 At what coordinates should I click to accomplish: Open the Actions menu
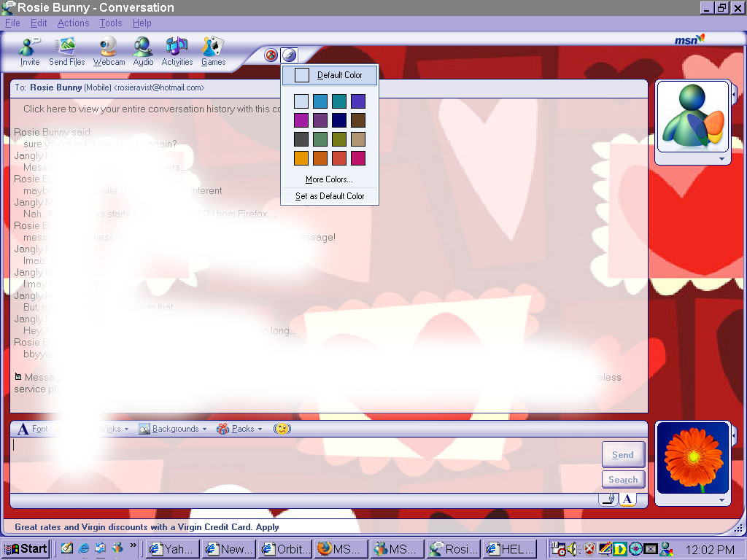point(73,23)
